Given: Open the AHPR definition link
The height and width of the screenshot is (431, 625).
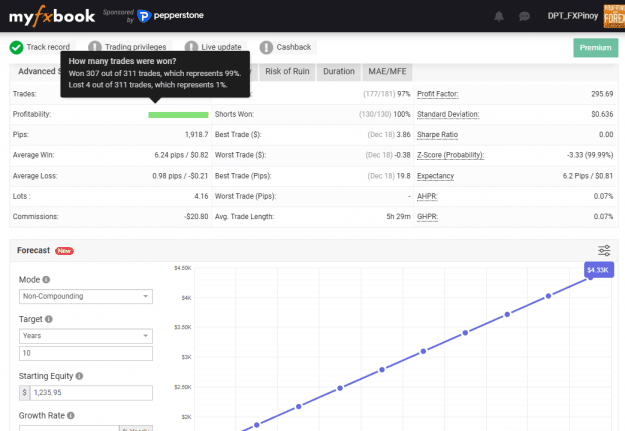Looking at the screenshot, I should coord(427,196).
